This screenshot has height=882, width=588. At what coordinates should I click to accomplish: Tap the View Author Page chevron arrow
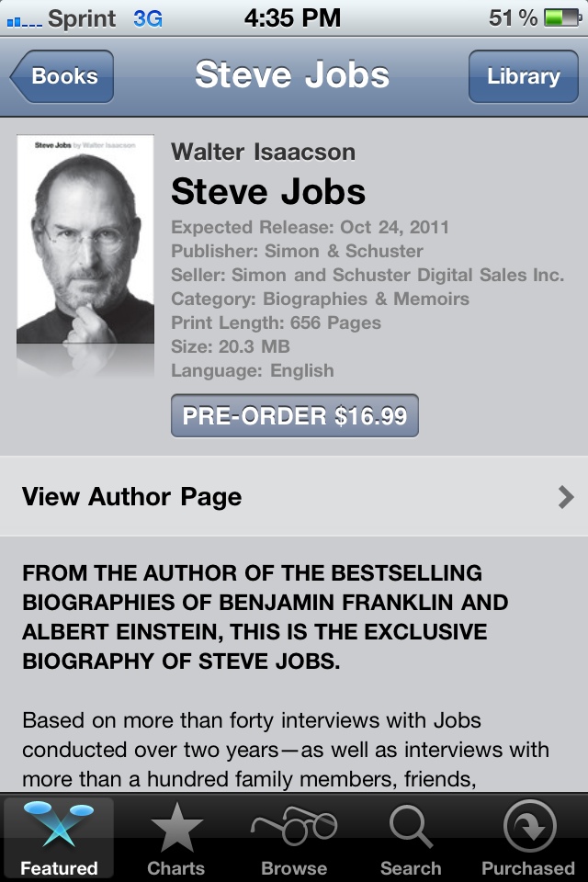pyautogui.click(x=566, y=497)
